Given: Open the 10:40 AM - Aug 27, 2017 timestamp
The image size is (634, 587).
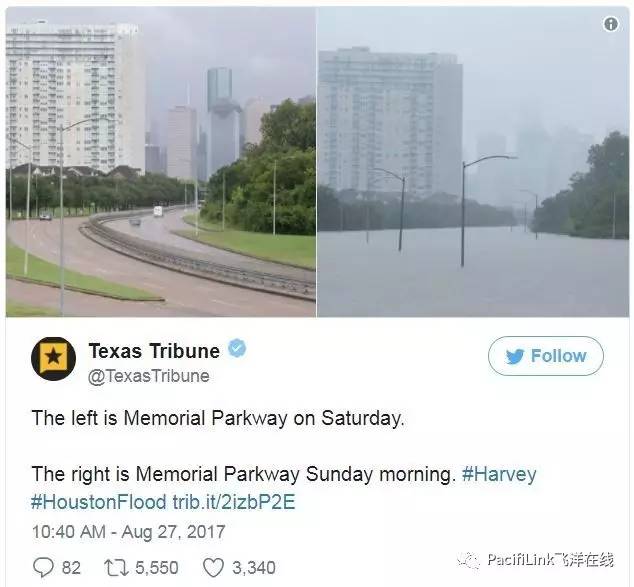Looking at the screenshot, I should [129, 532].
